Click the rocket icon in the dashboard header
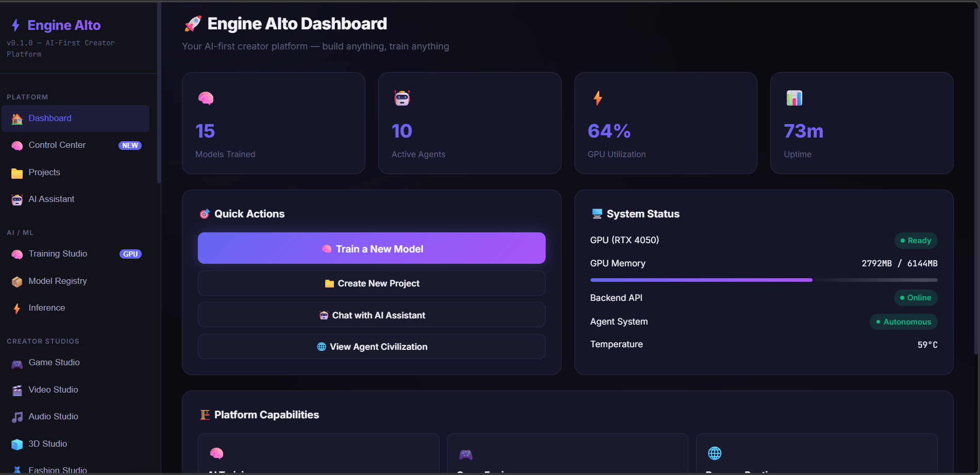The height and width of the screenshot is (475, 980). pyautogui.click(x=192, y=23)
